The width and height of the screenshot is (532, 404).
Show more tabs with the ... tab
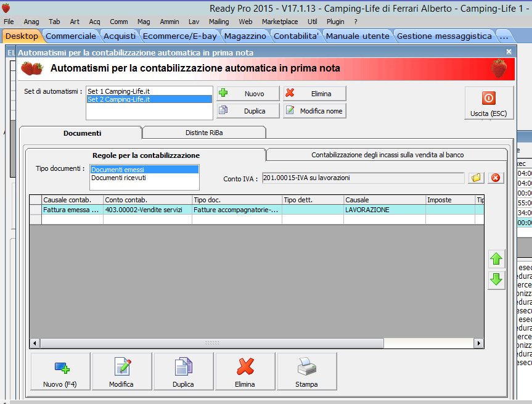pyautogui.click(x=504, y=36)
